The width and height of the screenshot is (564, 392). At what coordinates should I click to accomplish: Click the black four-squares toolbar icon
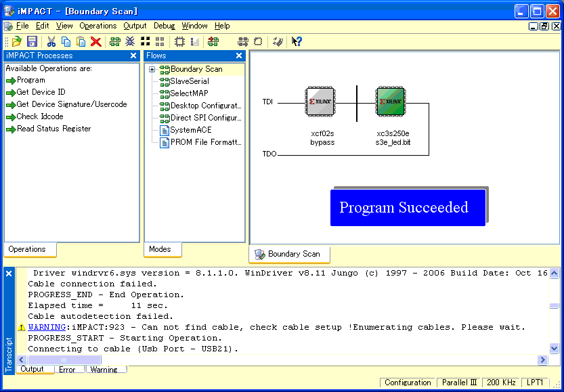pos(145,41)
